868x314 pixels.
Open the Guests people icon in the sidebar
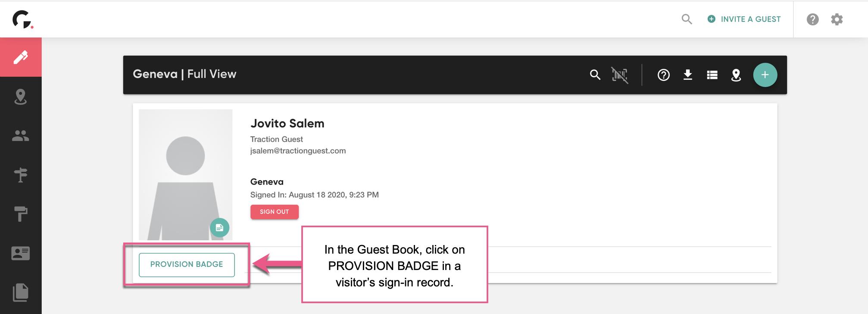coord(21,136)
